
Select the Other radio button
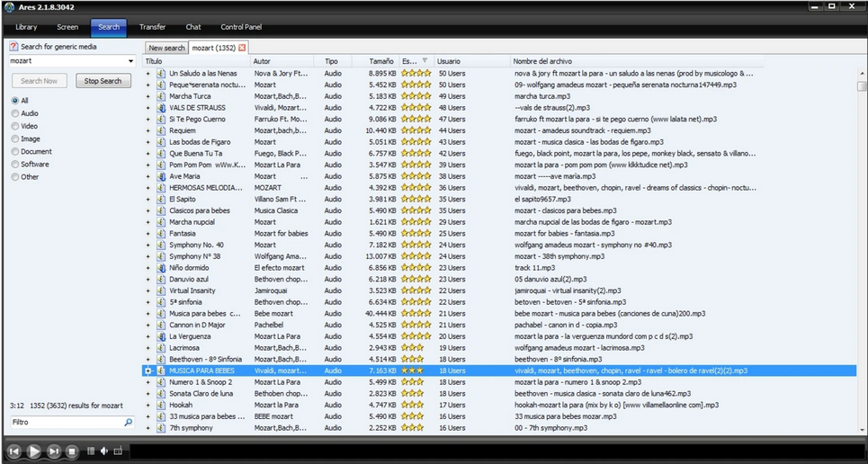pyautogui.click(x=15, y=177)
